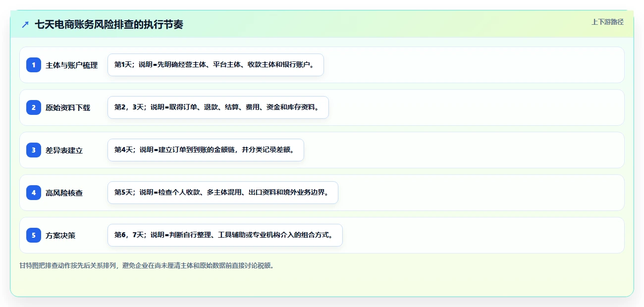Click the number 2 step badge

34,107
